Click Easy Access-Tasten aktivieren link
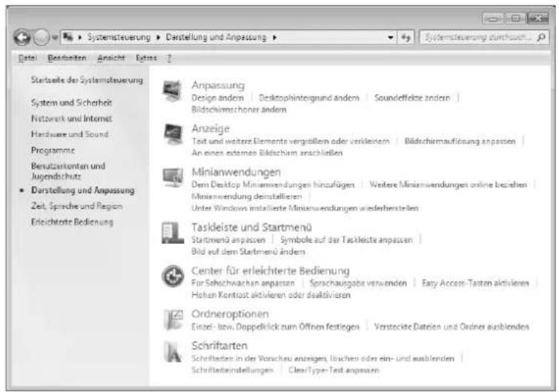Image resolution: width=559 pixels, height=392 pixels. click(x=475, y=283)
